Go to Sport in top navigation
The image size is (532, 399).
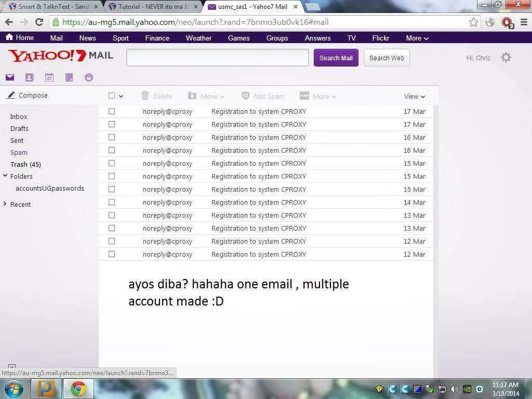pyautogui.click(x=121, y=38)
